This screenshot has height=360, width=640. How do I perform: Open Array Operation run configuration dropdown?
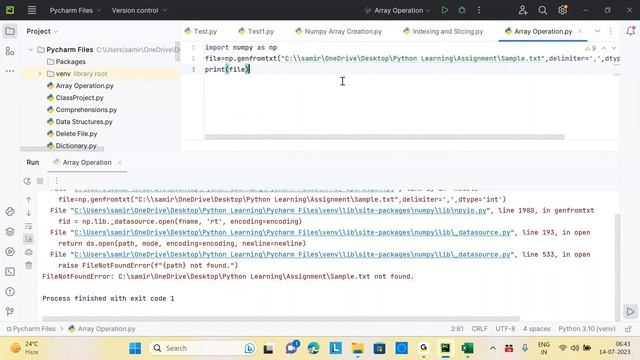pos(397,10)
